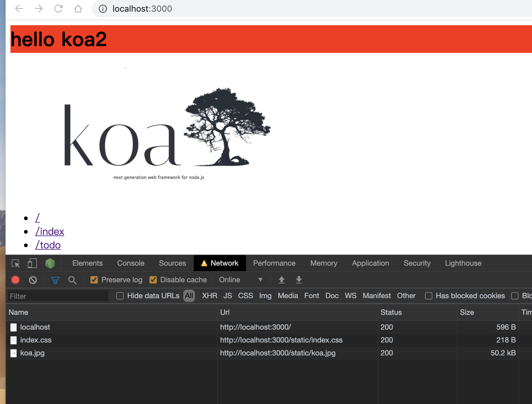Uncheck Disable cache
This screenshot has height=404, width=532.
pos(153,280)
